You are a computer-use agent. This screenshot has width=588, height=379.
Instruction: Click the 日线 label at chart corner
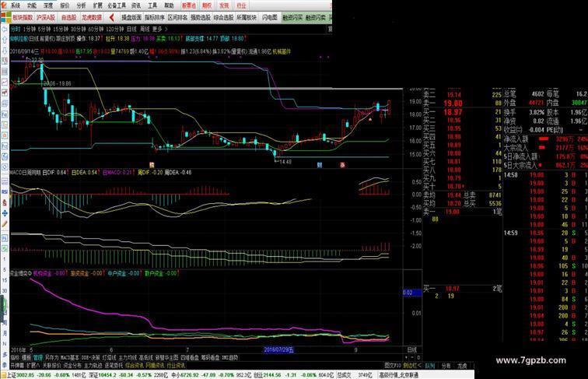[x=411, y=349]
